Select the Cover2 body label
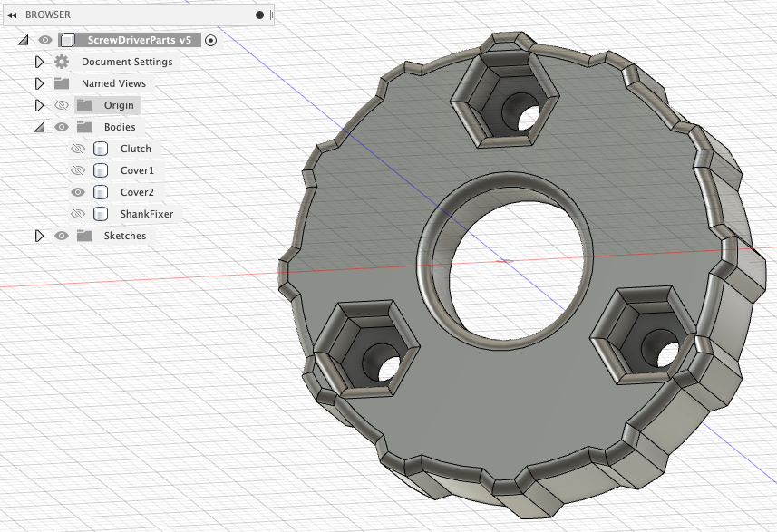This screenshot has height=532, width=777. pos(137,192)
